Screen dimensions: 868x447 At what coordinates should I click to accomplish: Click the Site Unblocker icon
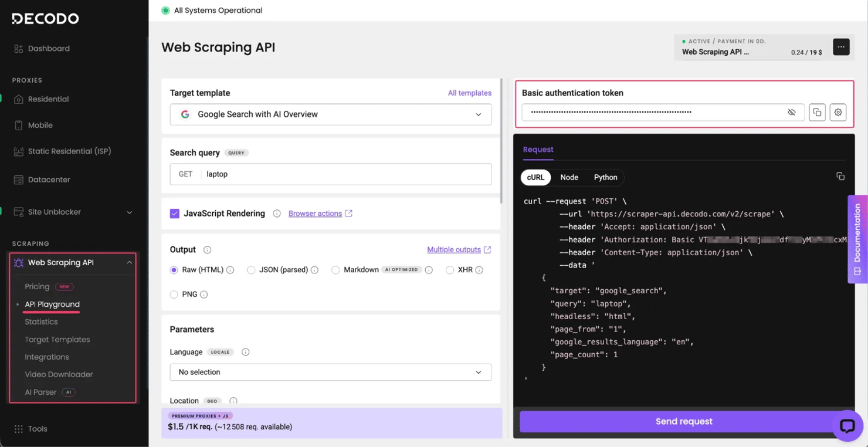(x=18, y=212)
